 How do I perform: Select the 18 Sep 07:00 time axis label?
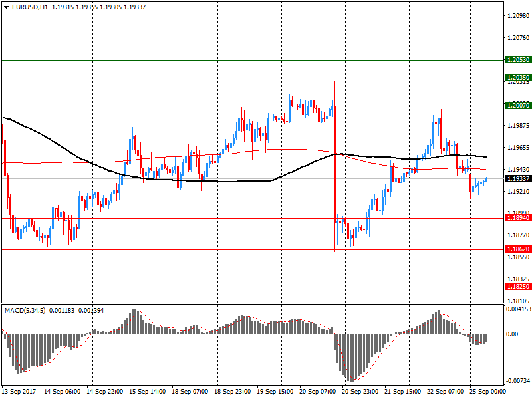190,391
